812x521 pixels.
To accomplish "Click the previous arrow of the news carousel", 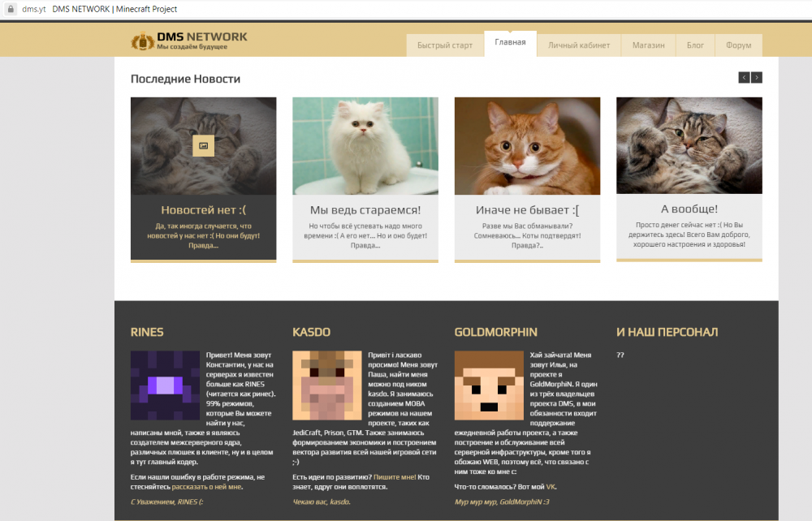I will 744,77.
